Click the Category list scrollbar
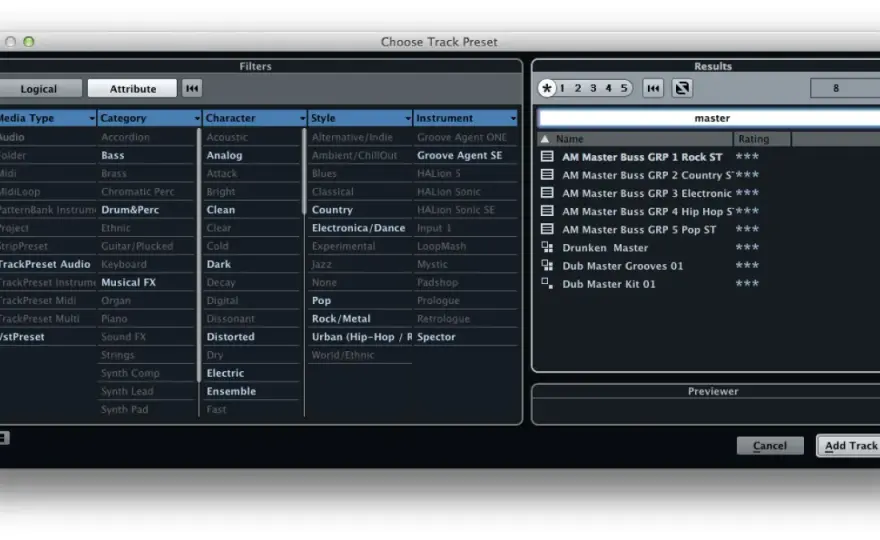Screen dimensions: 880x540 [199, 255]
